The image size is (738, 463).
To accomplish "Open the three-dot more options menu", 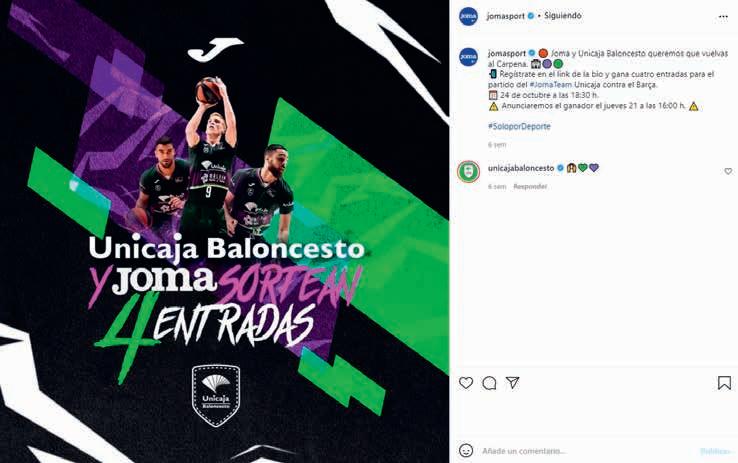I will tap(723, 16).
